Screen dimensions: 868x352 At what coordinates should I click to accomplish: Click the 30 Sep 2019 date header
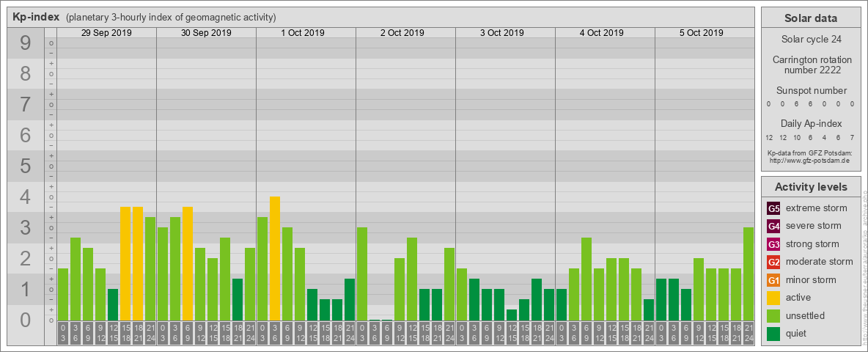coord(206,33)
